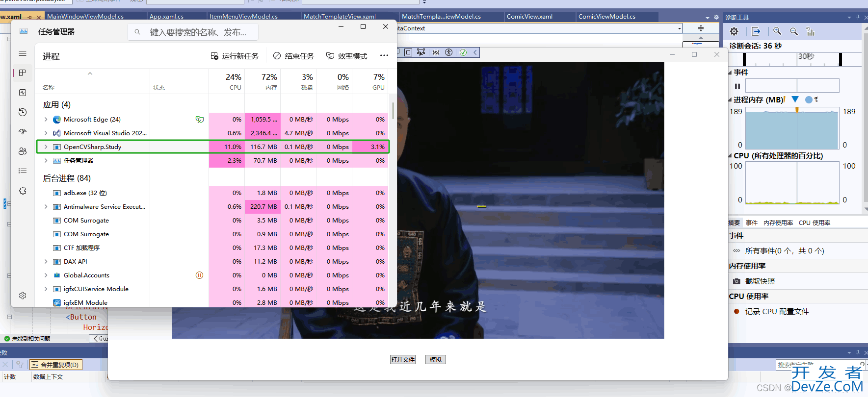Screen dimensions: 868x397
Task: Open Task Manager settings gear
Action: (23, 296)
